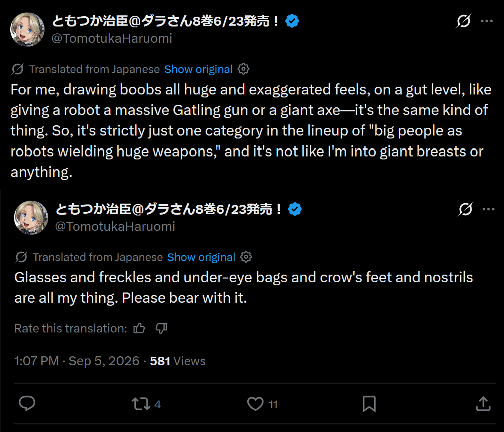Rate the translation with thumbs down
This screenshot has width=504, height=432.
161,328
